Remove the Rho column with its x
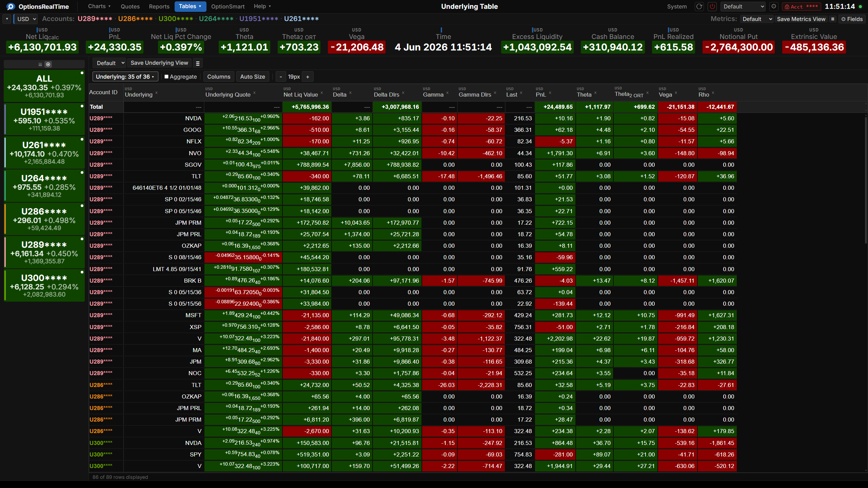The width and height of the screenshot is (868, 488). pyautogui.click(x=713, y=93)
